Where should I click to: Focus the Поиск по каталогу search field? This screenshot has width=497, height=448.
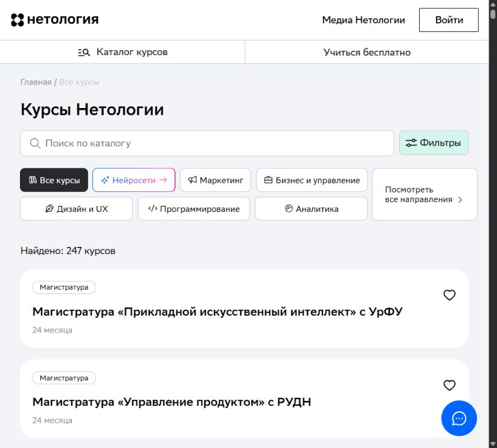tap(207, 143)
